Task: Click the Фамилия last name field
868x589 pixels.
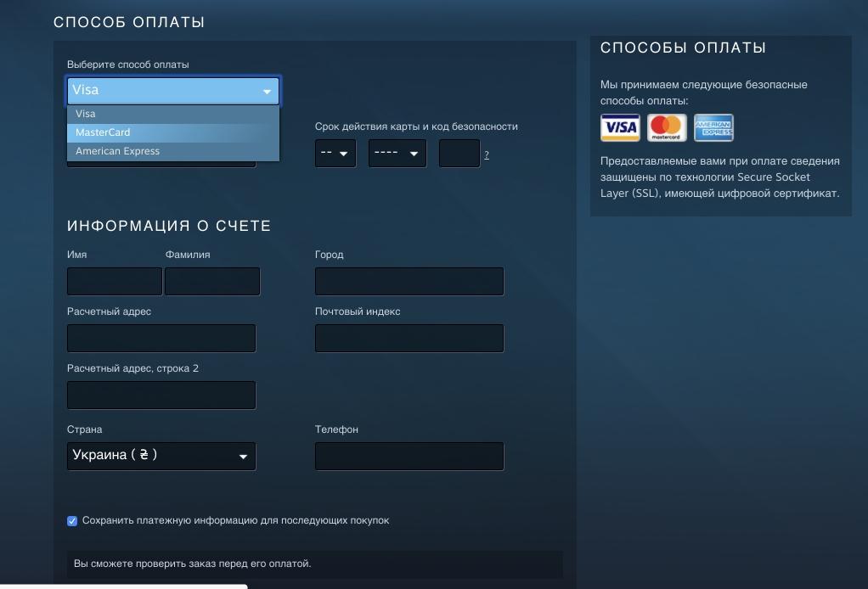Action: 212,282
